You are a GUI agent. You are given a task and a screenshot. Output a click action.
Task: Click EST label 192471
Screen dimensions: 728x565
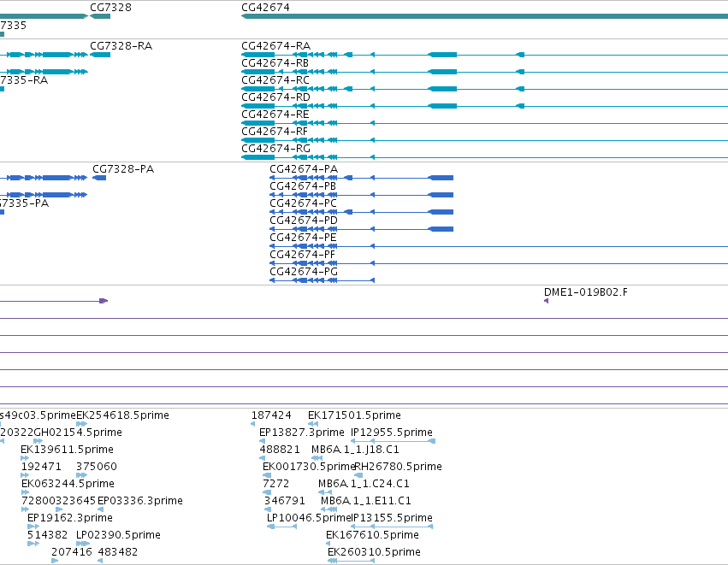41,467
